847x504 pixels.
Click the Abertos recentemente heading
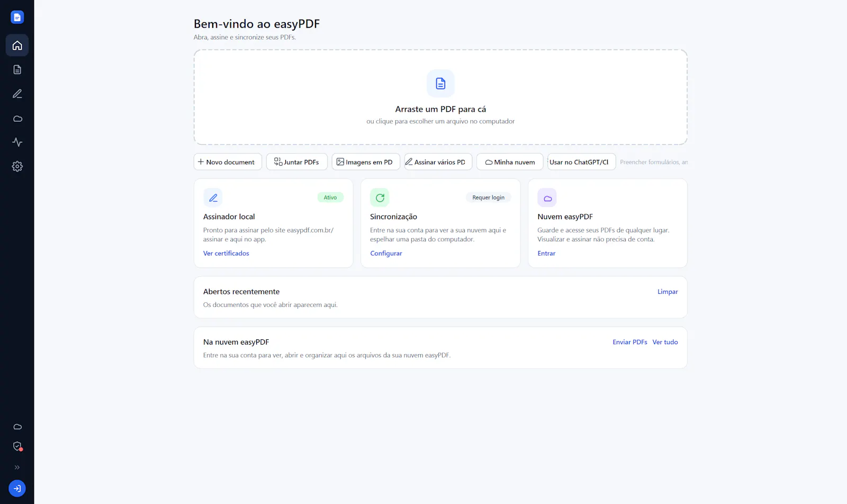click(x=241, y=292)
